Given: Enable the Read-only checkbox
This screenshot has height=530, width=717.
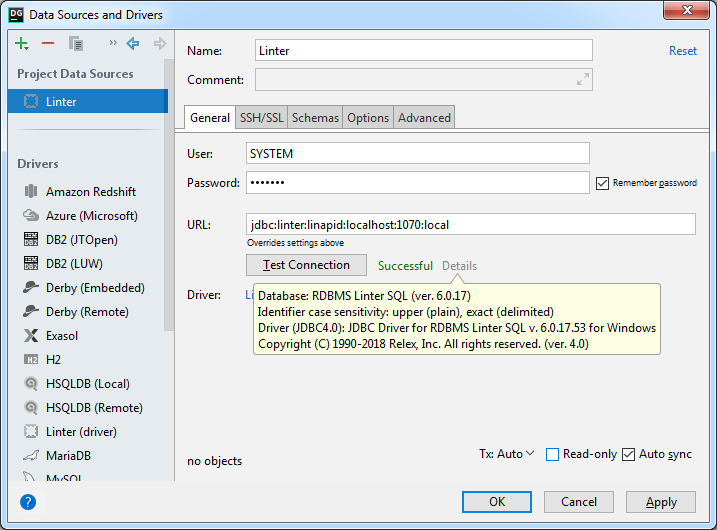Looking at the screenshot, I should click(x=552, y=455).
